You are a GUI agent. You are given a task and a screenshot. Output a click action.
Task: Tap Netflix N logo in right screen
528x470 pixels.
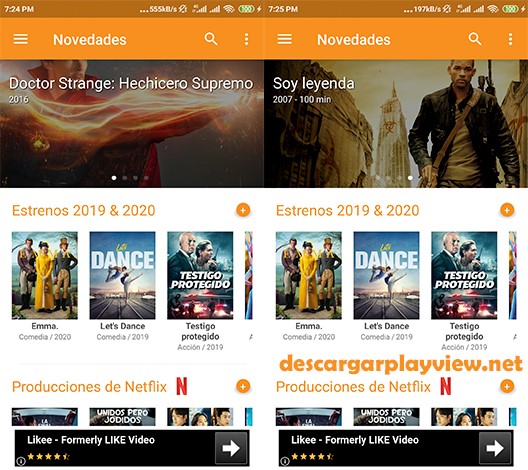point(446,386)
